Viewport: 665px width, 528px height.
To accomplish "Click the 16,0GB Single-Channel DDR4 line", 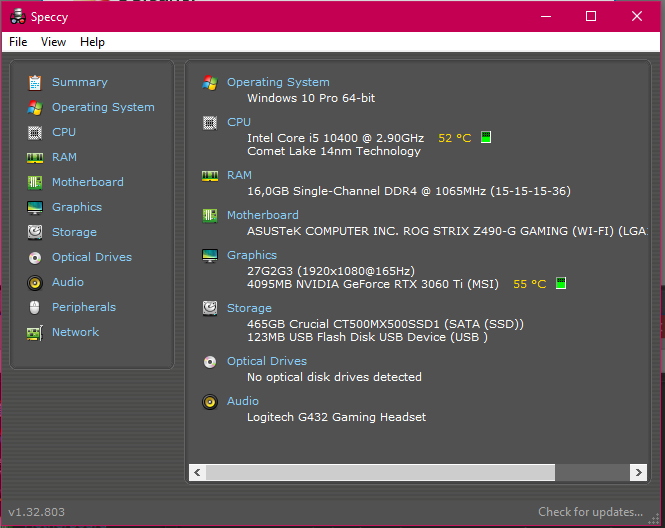I will (409, 191).
